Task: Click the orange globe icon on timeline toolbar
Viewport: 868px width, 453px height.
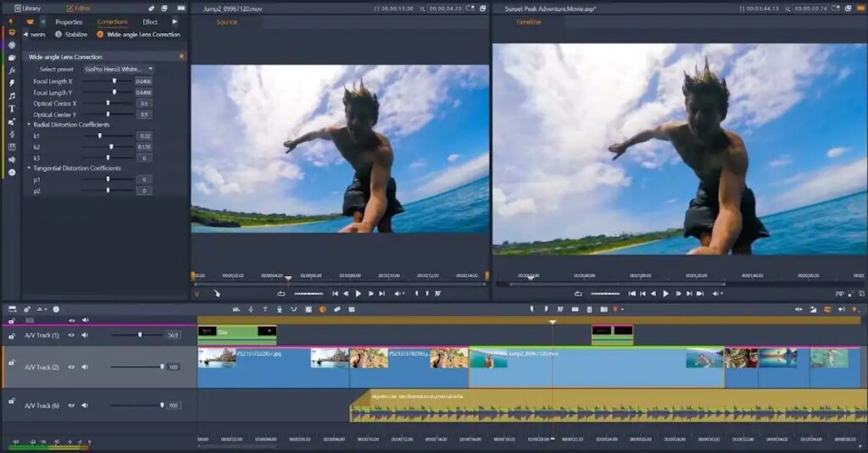Action: coord(323,310)
